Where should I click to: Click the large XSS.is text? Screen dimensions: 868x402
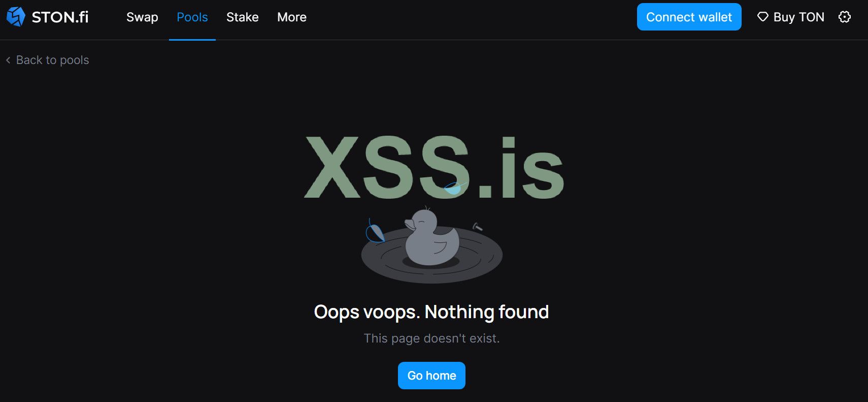(434, 167)
